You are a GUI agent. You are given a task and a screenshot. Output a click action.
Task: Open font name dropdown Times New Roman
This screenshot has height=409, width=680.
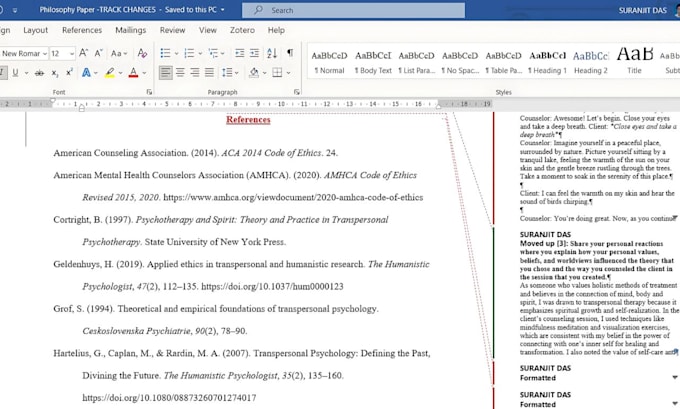tap(45, 54)
